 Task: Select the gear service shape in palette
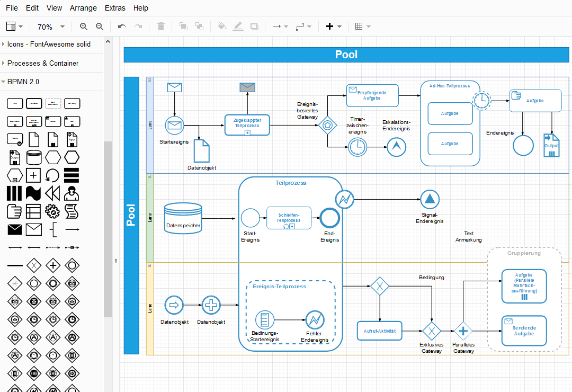click(52, 211)
